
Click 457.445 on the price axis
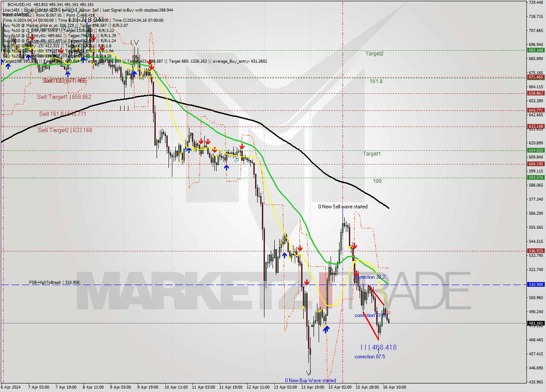point(536,354)
